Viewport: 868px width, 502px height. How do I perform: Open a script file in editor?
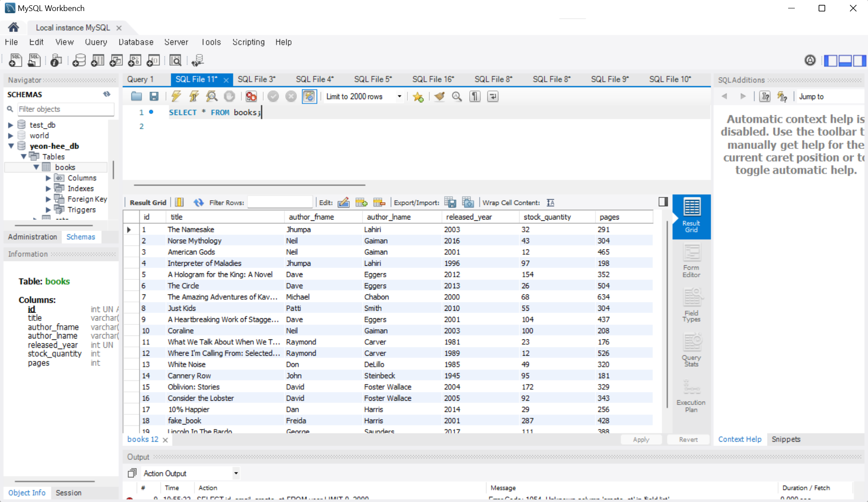point(136,97)
